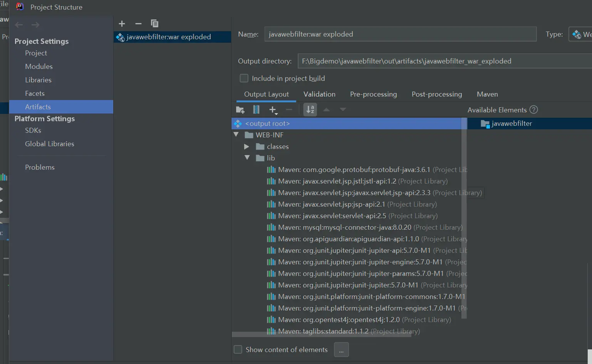Image resolution: width=592 pixels, height=364 pixels.
Task: Select the Maven tab
Action: click(x=487, y=94)
